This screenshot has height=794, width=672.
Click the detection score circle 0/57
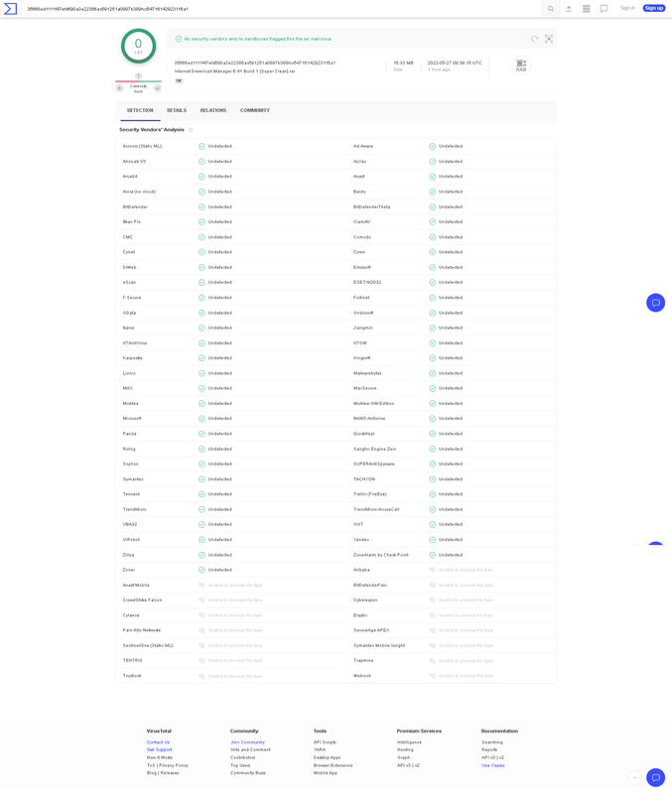pyautogui.click(x=138, y=46)
